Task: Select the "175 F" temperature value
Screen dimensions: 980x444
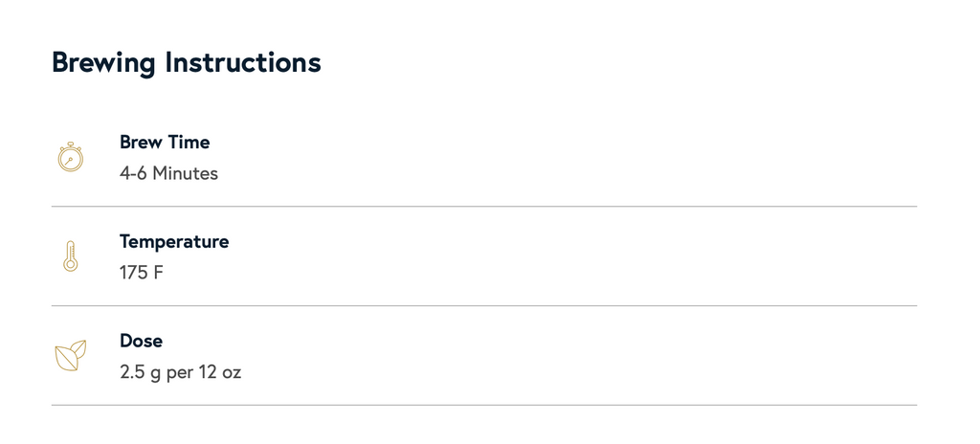Action: tap(142, 273)
